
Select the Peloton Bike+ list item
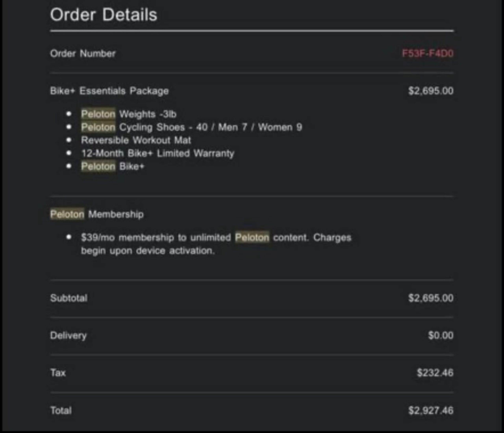pos(113,166)
